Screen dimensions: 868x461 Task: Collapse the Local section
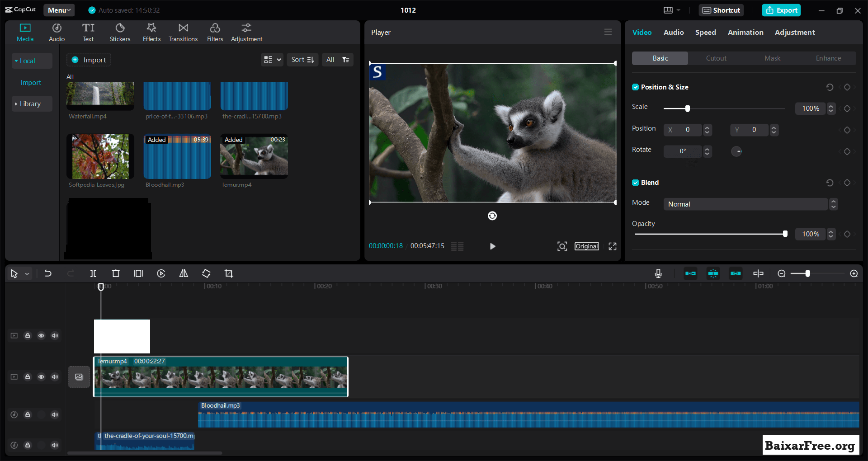pos(32,61)
